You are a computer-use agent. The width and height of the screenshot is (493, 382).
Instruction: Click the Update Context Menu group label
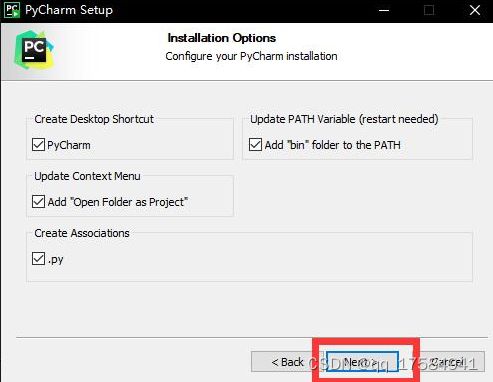click(x=87, y=176)
